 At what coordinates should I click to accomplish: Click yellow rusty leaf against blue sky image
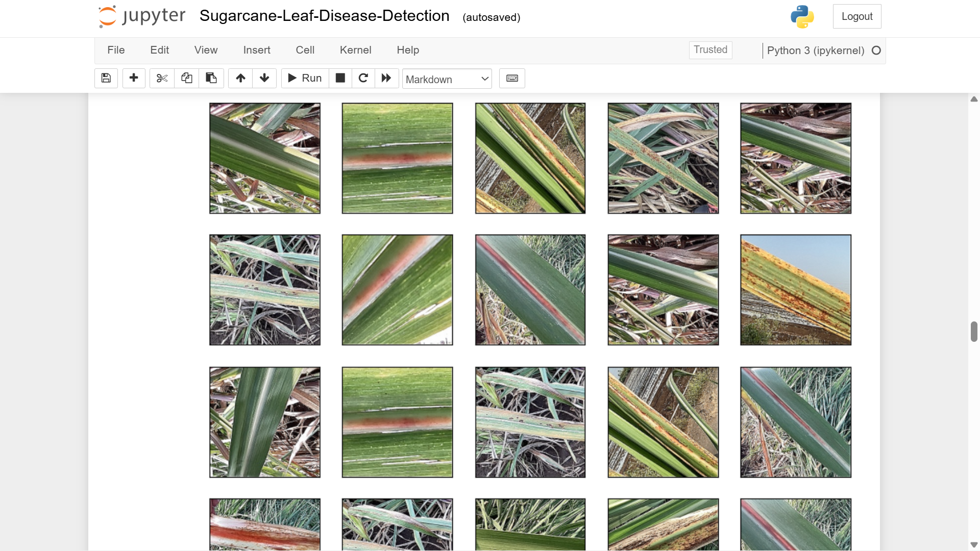click(x=796, y=290)
